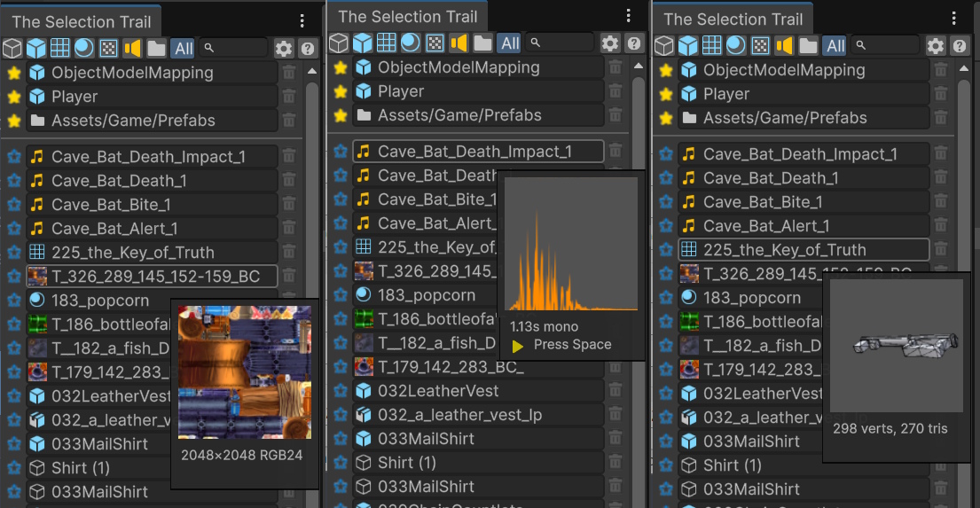Show All types in texture-preview panel
The width and height of the screenshot is (980, 508).
point(184,48)
